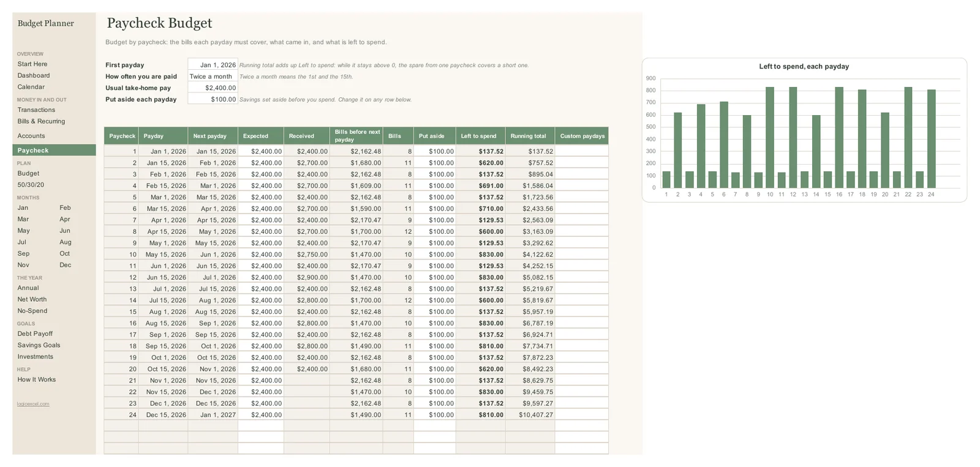Viewport: 980px width, 467px height.
Task: Click the Next payday column header
Action: click(x=213, y=136)
